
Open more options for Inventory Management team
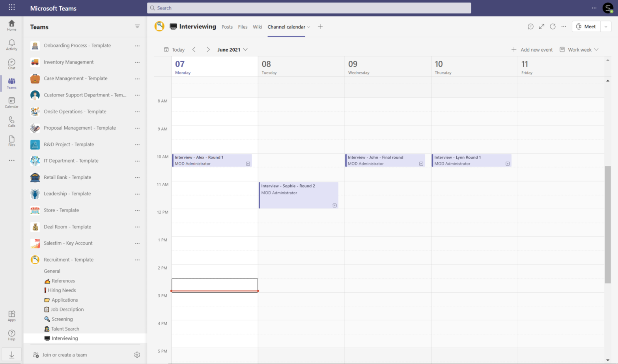pos(137,62)
